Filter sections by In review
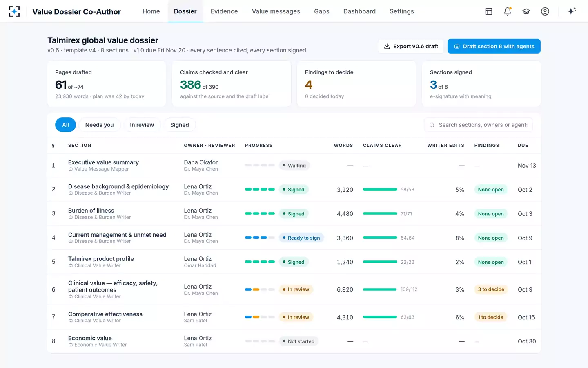Screen dimensions: 588x368 tap(142, 125)
